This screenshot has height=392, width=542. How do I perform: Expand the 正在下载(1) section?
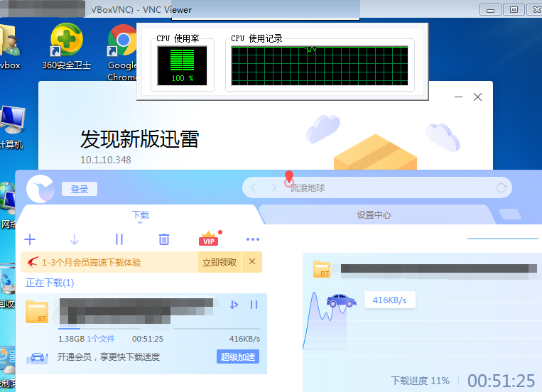pyautogui.click(x=50, y=283)
